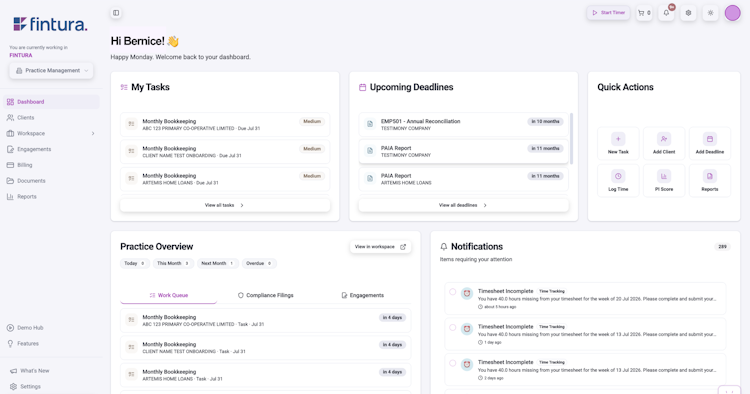Open the Practice Management dropdown
Image resolution: width=750 pixels, height=394 pixels.
51,70
